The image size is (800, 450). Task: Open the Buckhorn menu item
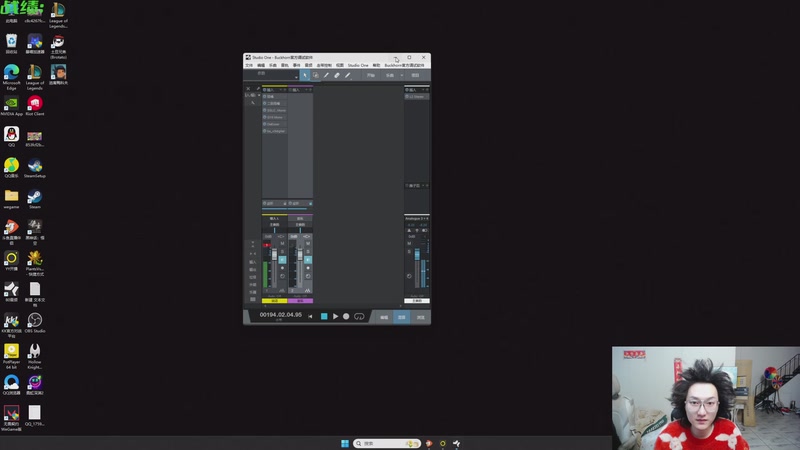(404, 65)
